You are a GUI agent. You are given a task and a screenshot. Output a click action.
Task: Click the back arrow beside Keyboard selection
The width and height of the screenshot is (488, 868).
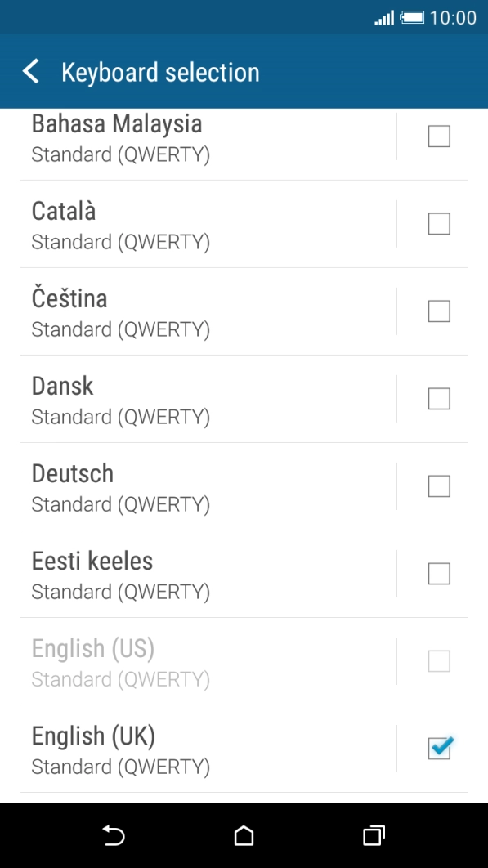pyautogui.click(x=31, y=72)
